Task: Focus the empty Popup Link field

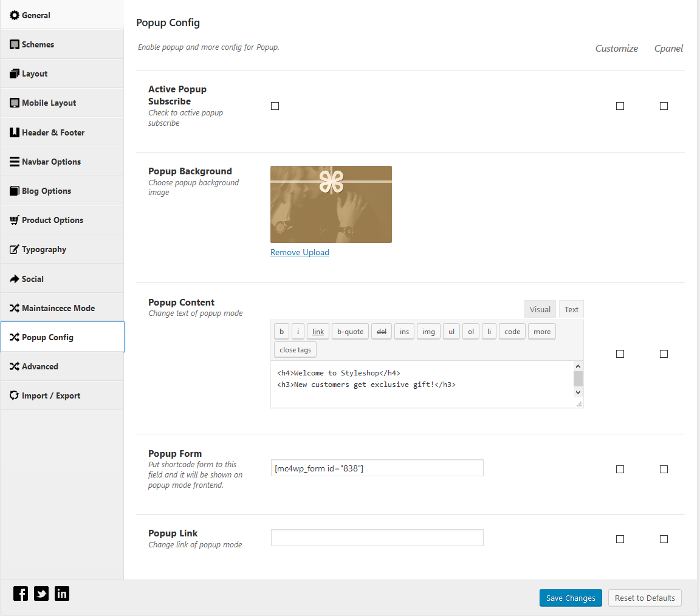Action: click(x=377, y=538)
